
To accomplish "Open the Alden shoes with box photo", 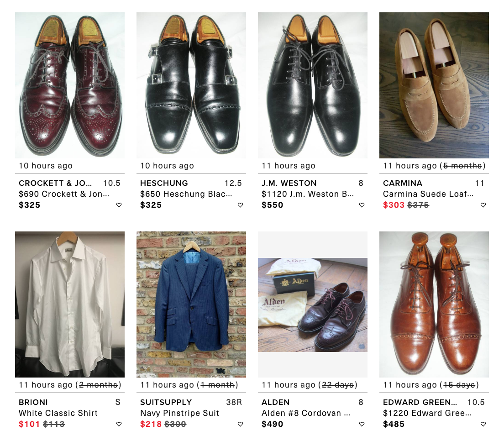I will 313,304.
